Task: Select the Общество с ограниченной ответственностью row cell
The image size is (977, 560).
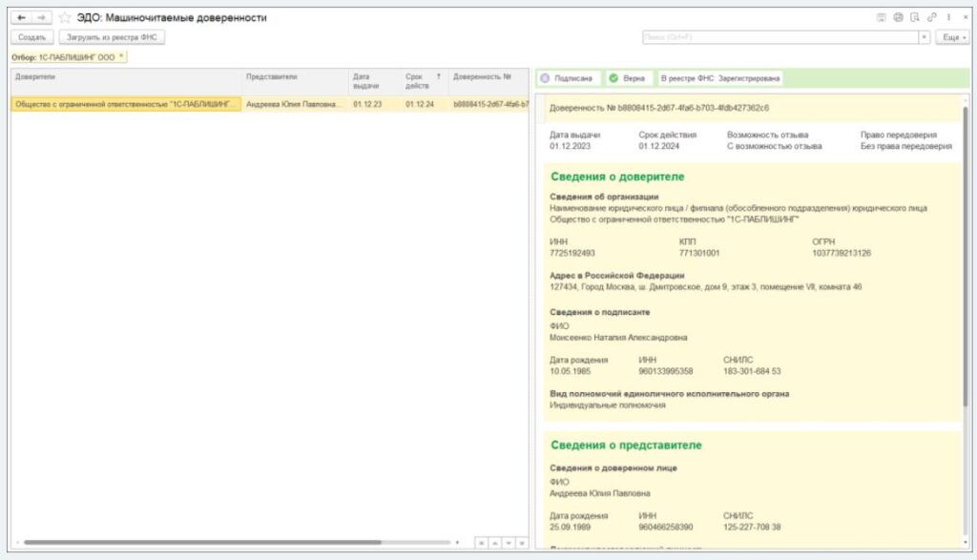Action: (127, 104)
